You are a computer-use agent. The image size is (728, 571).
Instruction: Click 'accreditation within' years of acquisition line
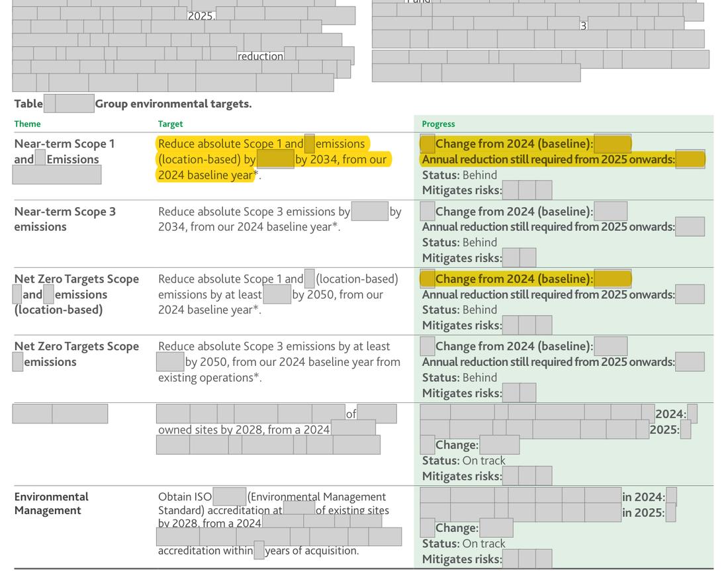click(x=205, y=550)
